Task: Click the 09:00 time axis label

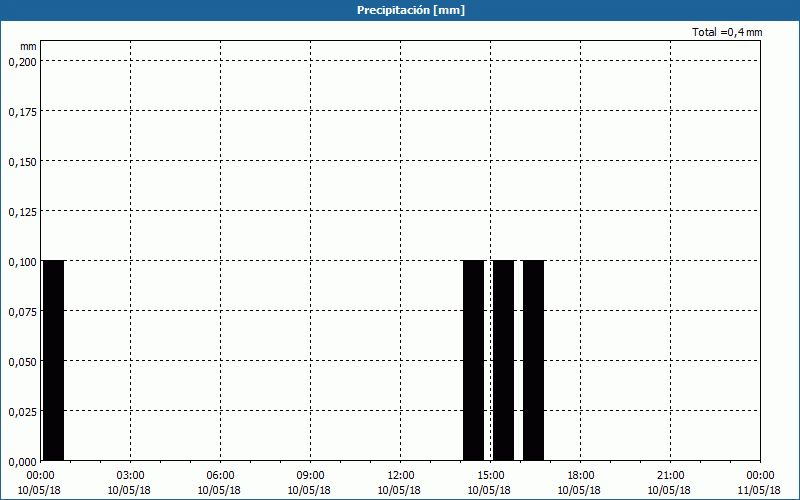Action: pyautogui.click(x=310, y=476)
